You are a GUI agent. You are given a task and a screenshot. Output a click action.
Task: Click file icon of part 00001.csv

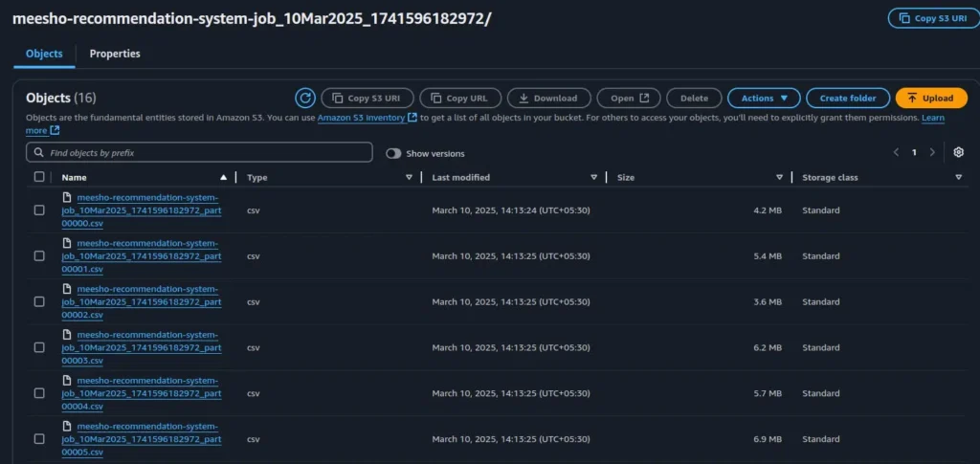(x=67, y=243)
